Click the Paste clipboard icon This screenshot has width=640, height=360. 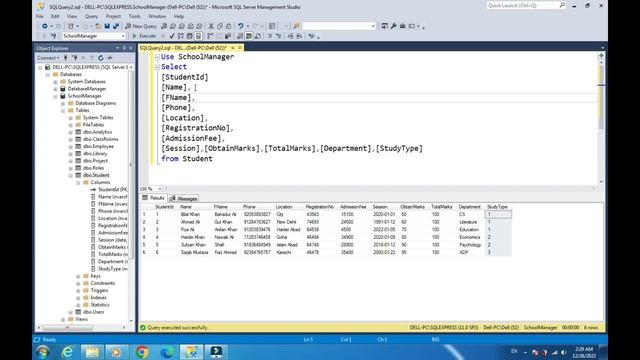tap(229, 26)
